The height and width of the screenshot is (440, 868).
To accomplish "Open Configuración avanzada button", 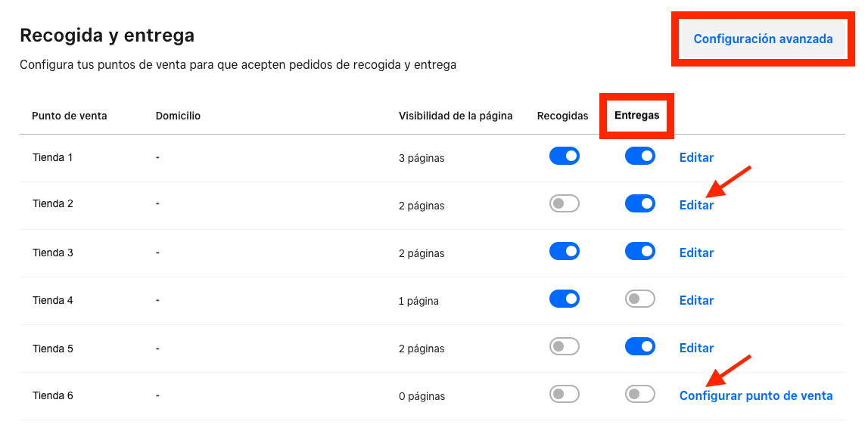I will coord(763,39).
